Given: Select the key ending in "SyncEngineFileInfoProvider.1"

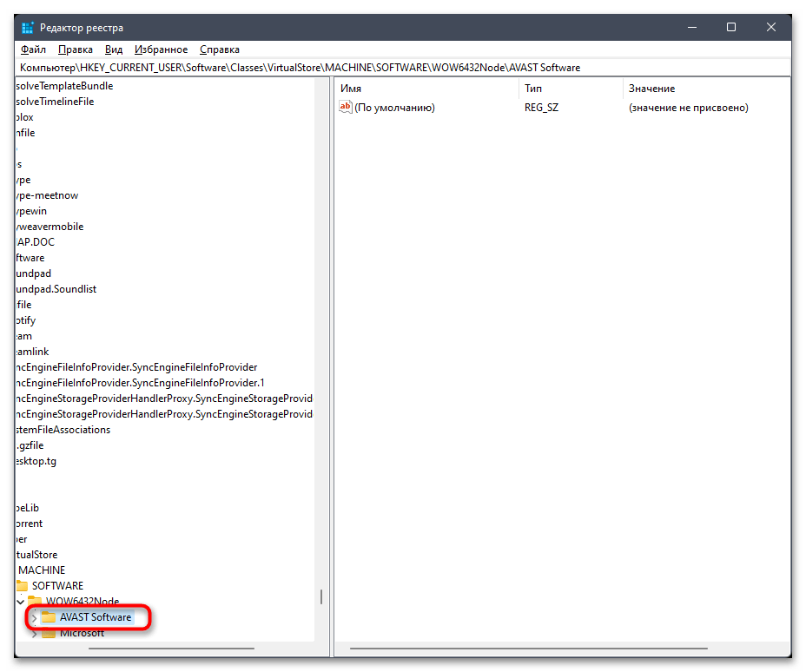Looking at the screenshot, I should 140,383.
